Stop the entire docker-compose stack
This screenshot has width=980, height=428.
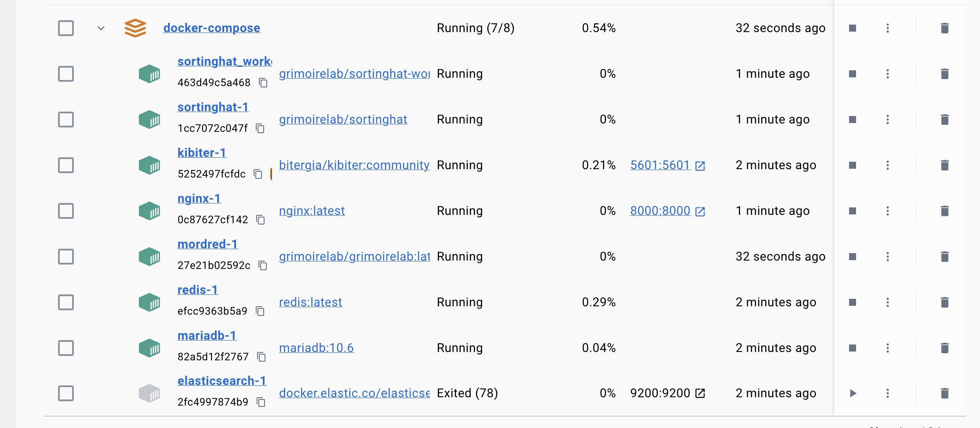pos(853,28)
